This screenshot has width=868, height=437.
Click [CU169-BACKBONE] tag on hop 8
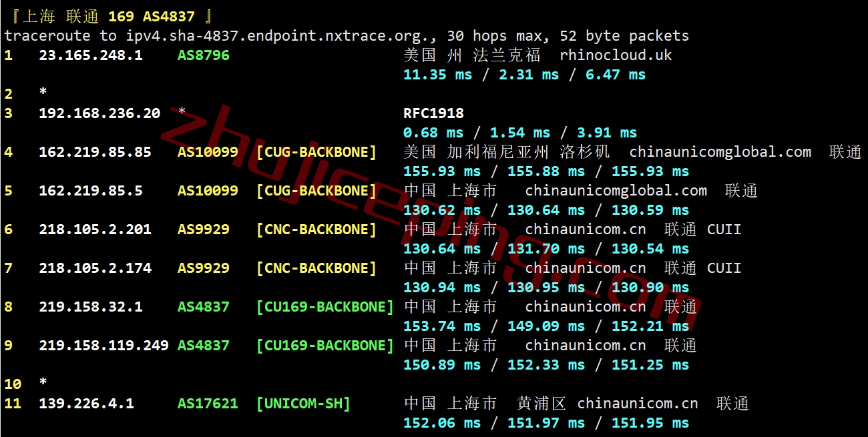(x=325, y=307)
